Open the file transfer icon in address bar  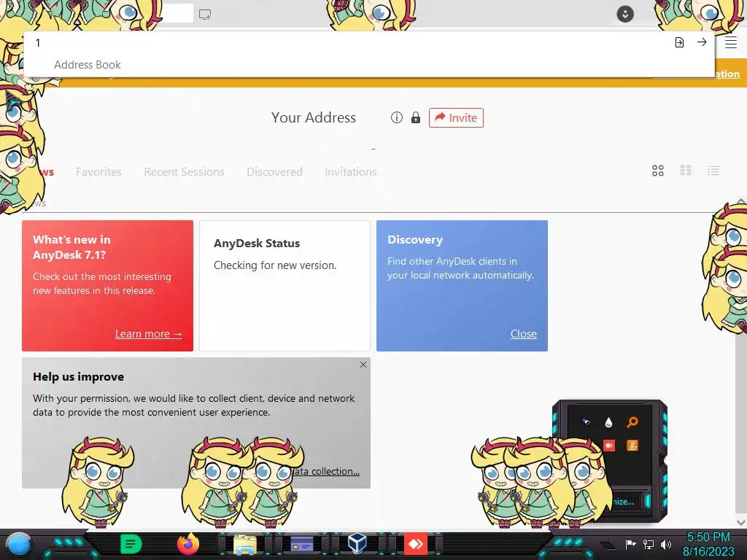click(x=679, y=42)
